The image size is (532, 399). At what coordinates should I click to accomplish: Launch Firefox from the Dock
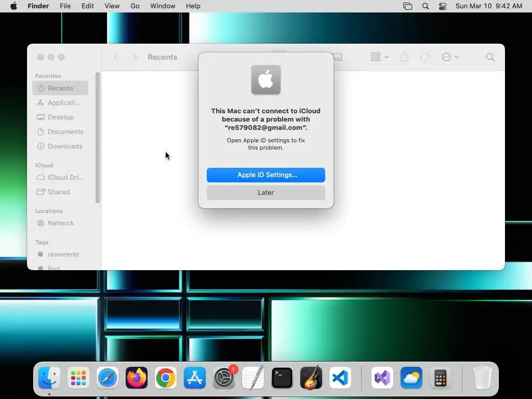coord(137,378)
